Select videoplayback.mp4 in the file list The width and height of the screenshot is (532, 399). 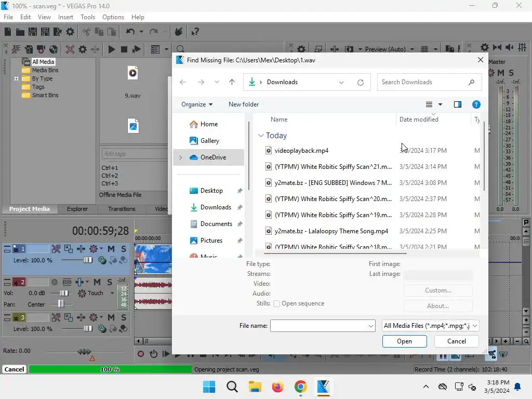[x=301, y=151]
